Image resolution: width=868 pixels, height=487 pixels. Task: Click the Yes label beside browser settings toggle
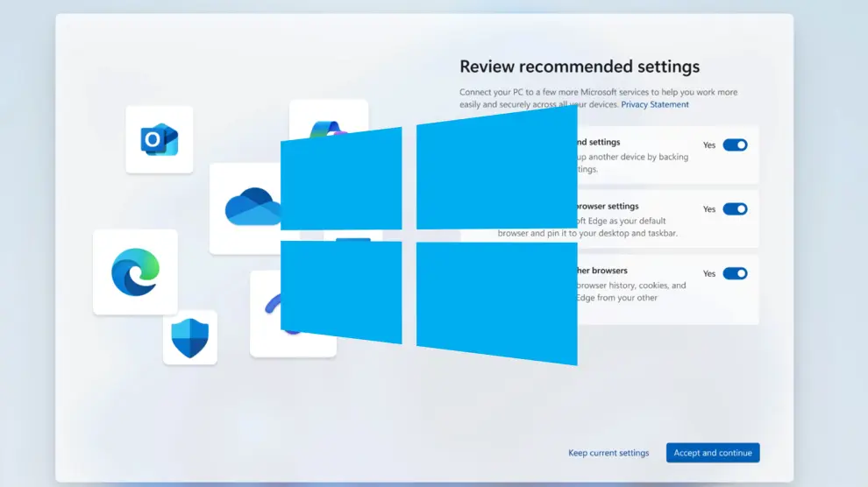pyautogui.click(x=709, y=209)
